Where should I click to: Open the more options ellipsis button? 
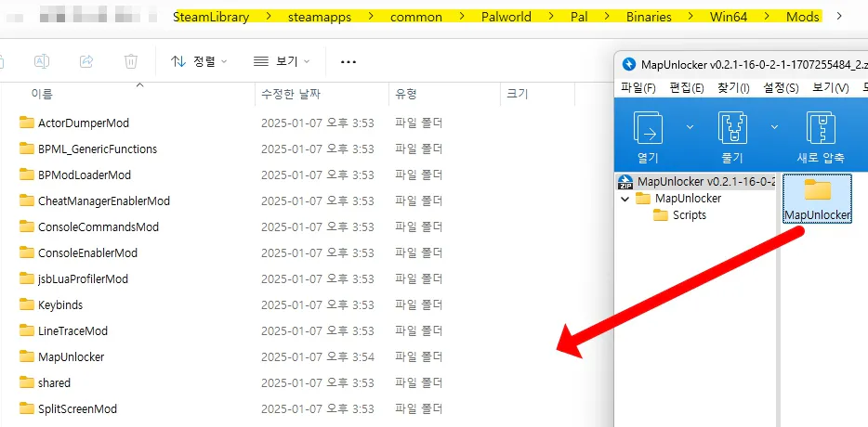point(349,62)
